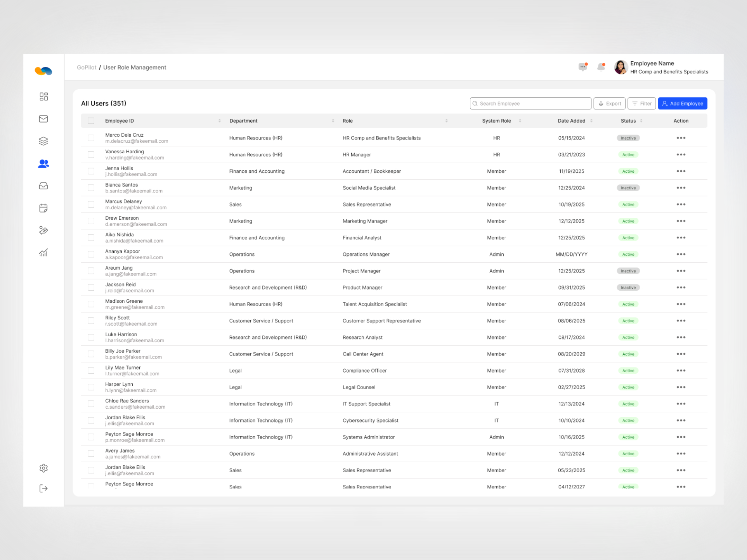Open the actions menu for Areum Jang
747x560 pixels.
681,270
